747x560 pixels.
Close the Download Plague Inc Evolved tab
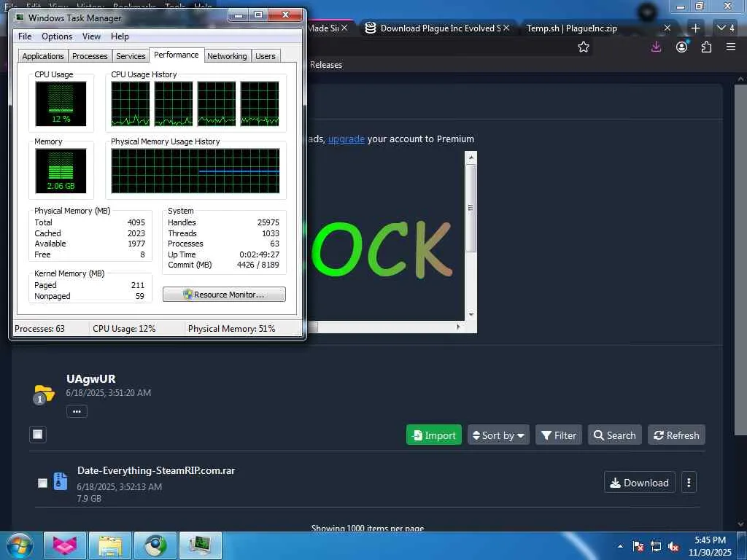[x=506, y=28]
